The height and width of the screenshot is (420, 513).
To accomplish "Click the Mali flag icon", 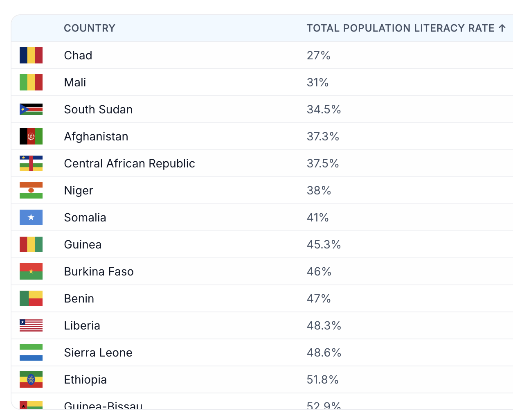I will (31, 82).
